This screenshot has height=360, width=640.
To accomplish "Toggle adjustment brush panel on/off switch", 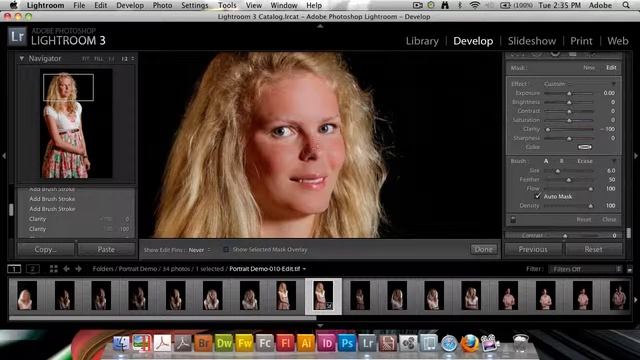I will [x=513, y=220].
